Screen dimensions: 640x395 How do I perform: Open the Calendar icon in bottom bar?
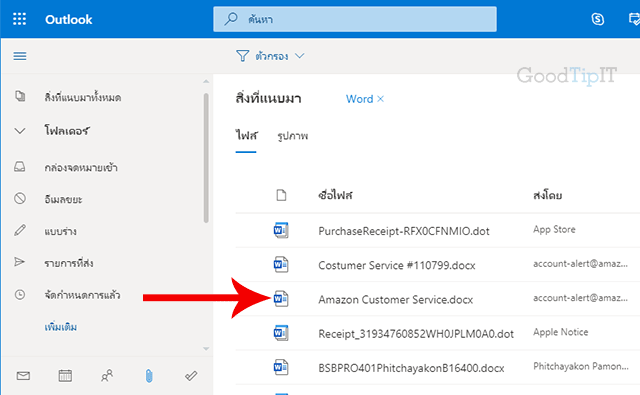click(x=65, y=375)
